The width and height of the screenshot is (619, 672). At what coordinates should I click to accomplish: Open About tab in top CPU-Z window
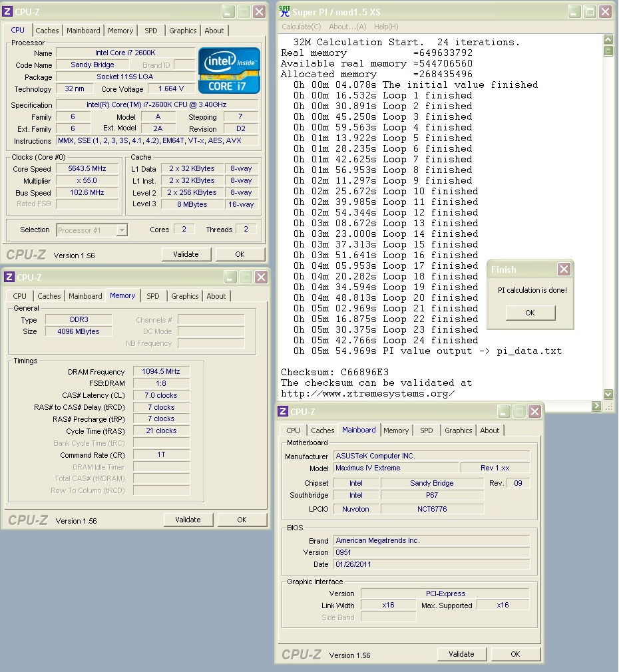tap(214, 31)
